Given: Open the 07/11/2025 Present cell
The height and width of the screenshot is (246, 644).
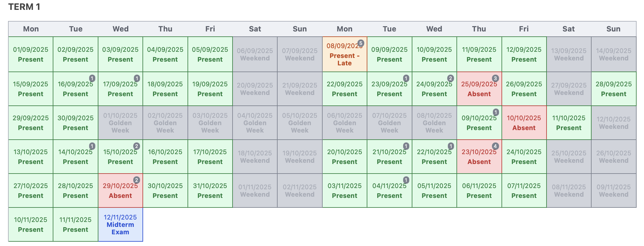Looking at the screenshot, I should [524, 191].
